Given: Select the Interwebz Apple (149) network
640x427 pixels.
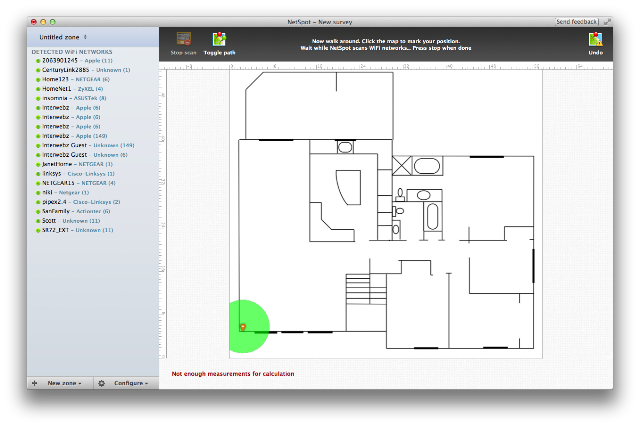Looking at the screenshot, I should point(93,136).
